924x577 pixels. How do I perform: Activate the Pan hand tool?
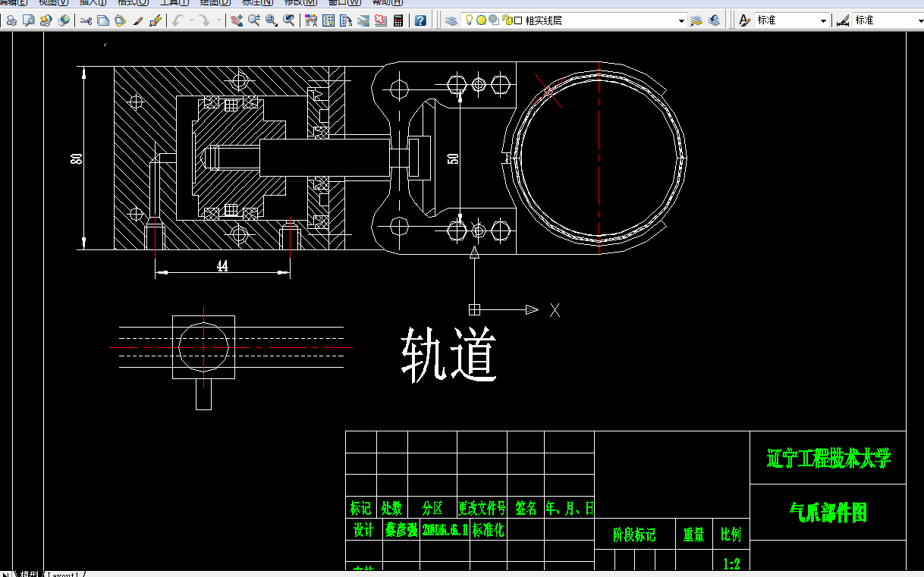(236, 20)
